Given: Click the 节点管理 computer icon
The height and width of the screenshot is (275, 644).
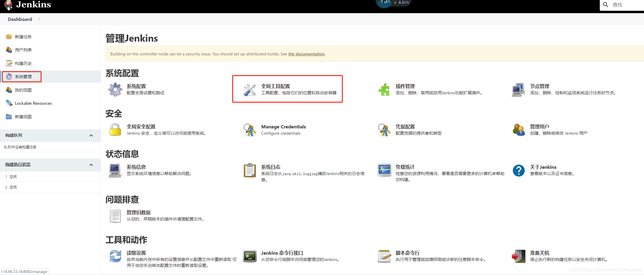Looking at the screenshot, I should tap(518, 89).
